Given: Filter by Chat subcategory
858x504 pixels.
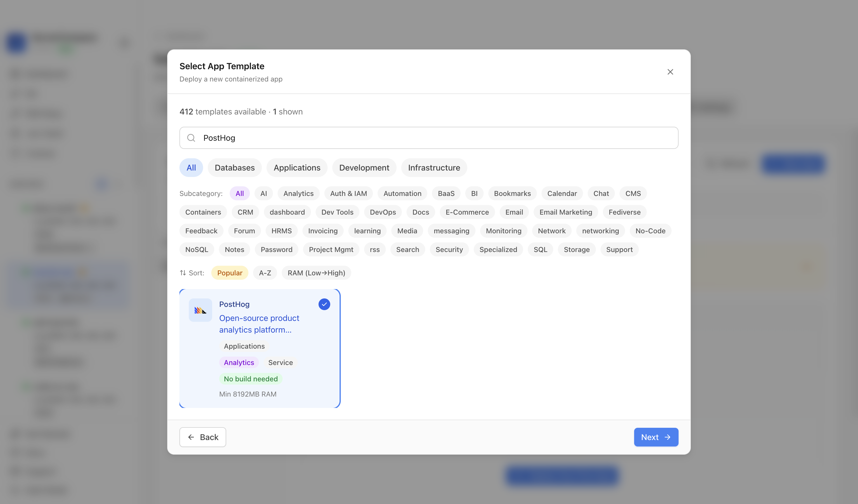Looking at the screenshot, I should pyautogui.click(x=601, y=193).
